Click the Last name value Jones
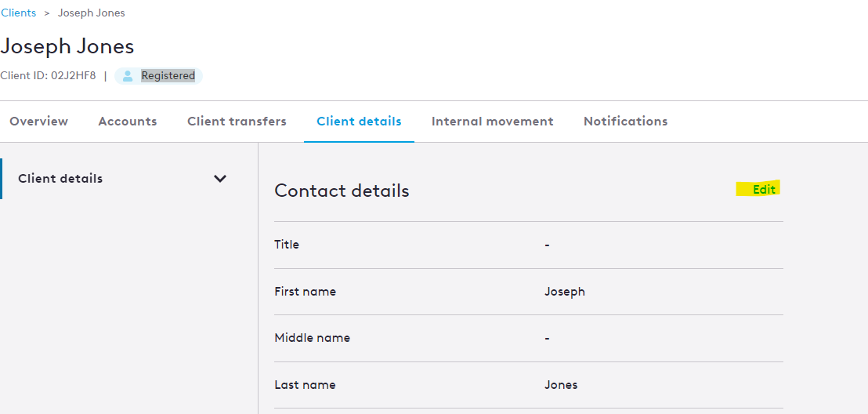Viewport: 868px width, 414px height. coord(561,385)
